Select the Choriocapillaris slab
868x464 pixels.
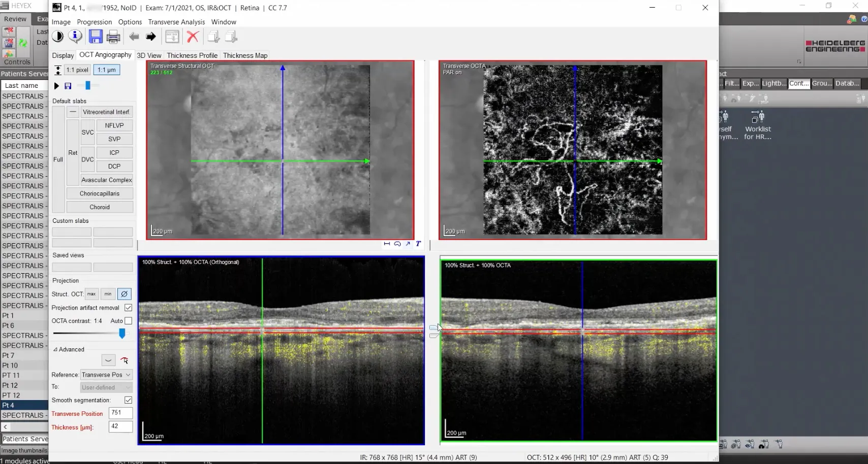point(100,193)
